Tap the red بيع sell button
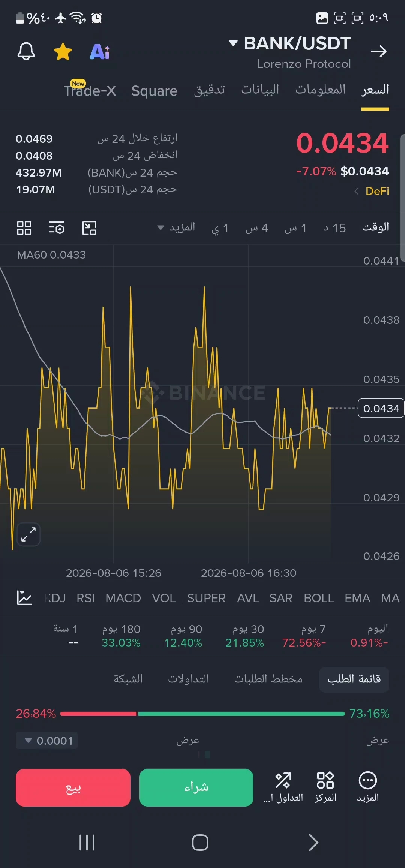 click(73, 787)
